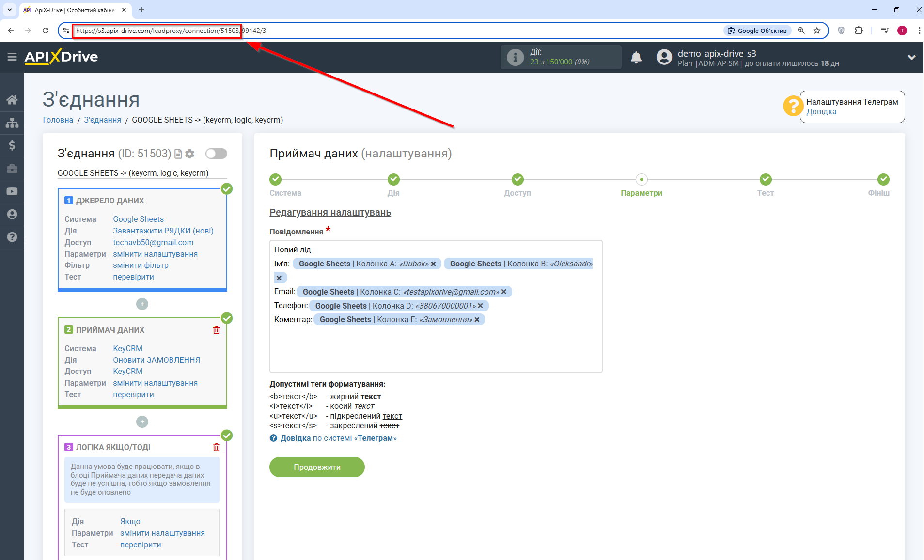The height and width of the screenshot is (560, 924).
Task: Click Оновити ЗАМОВЛЕННЯ action link
Action: coord(157,360)
